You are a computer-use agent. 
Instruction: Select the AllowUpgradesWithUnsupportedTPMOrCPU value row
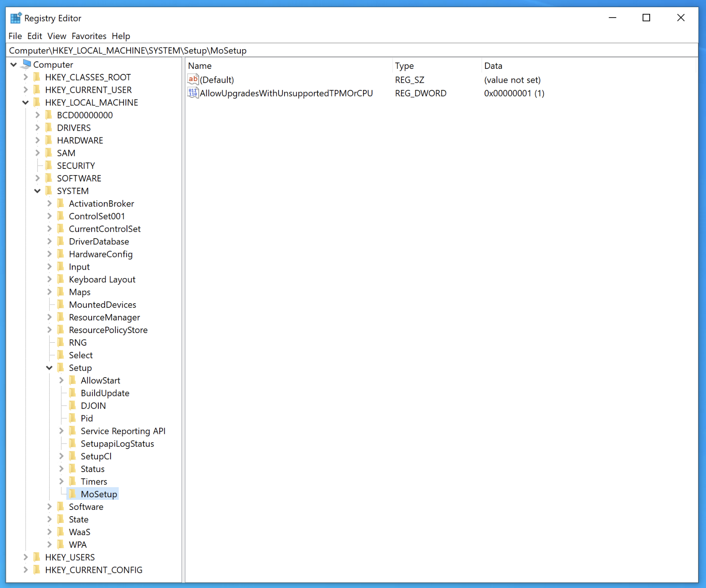(x=286, y=93)
